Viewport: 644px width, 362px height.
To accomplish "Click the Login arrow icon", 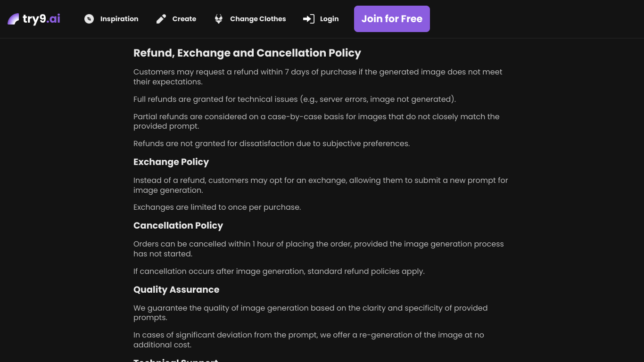I will [x=309, y=19].
